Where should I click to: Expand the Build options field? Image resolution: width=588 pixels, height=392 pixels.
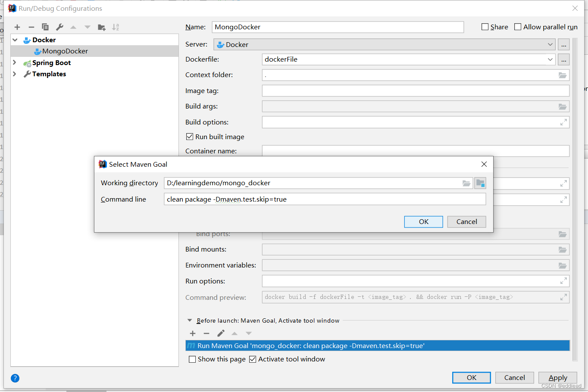(563, 122)
